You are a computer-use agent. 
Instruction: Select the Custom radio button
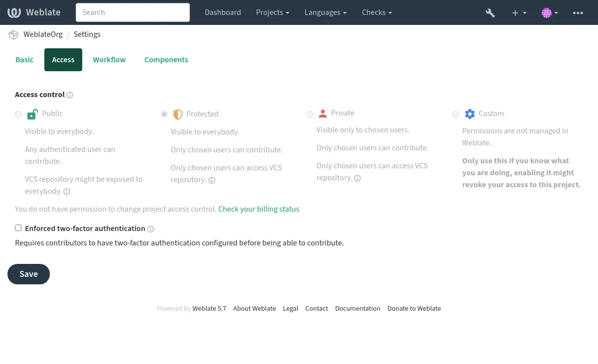click(x=455, y=115)
